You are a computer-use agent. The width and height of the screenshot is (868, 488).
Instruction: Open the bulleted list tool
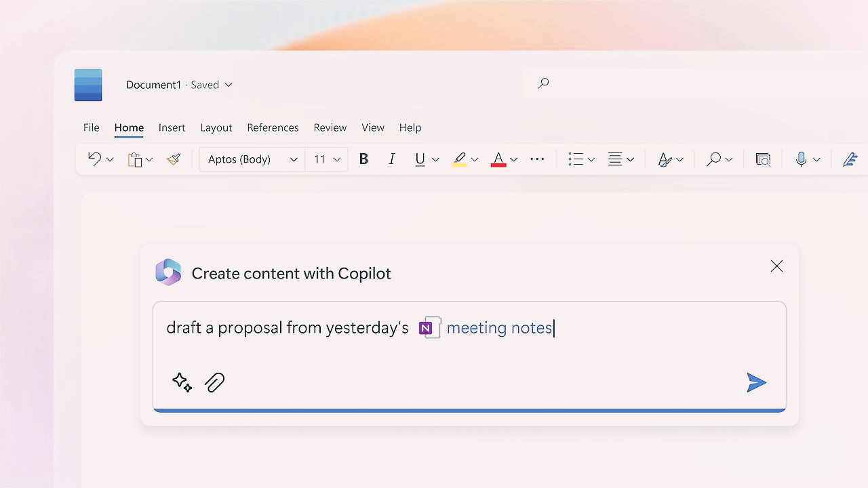pyautogui.click(x=576, y=159)
